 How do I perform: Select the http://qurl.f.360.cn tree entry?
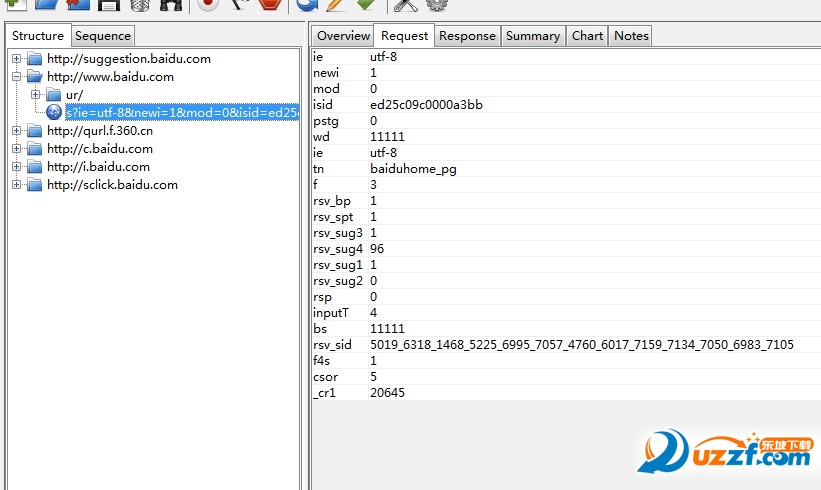(100, 130)
